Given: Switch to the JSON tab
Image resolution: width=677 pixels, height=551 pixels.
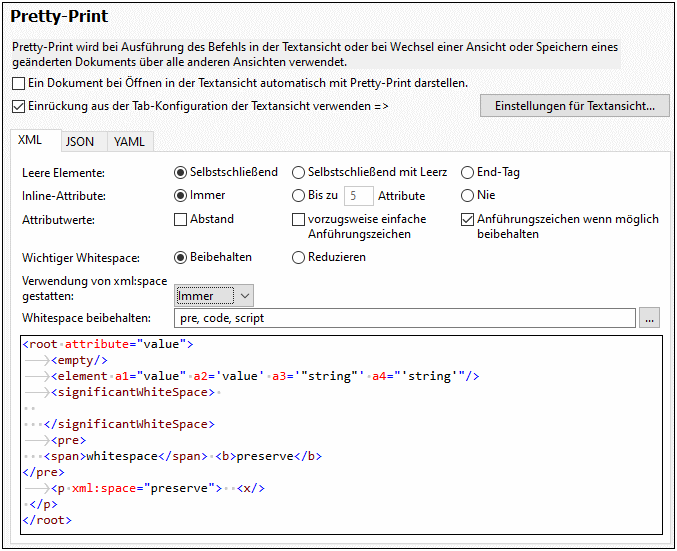Looking at the screenshot, I should 80,142.
